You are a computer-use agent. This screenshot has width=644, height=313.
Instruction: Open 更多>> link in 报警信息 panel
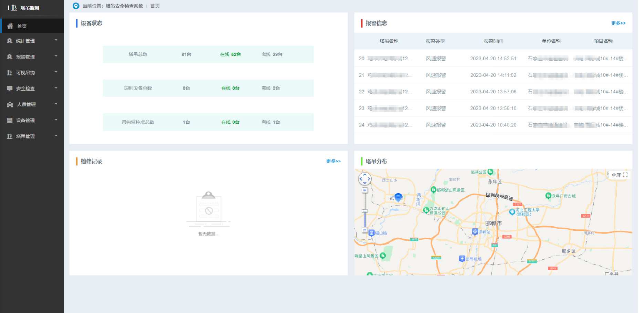(618, 23)
